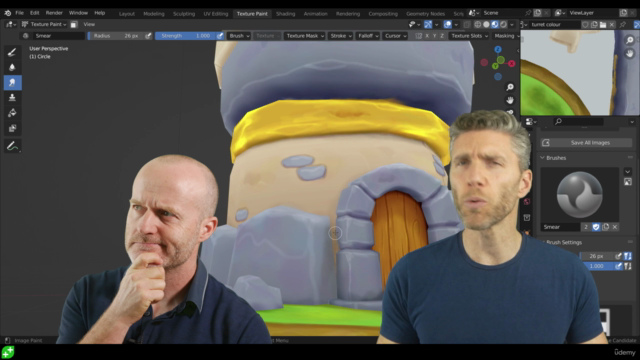The image size is (640, 360).
Task: Click the navigation gizmo blue Z axis
Action: (x=498, y=49)
